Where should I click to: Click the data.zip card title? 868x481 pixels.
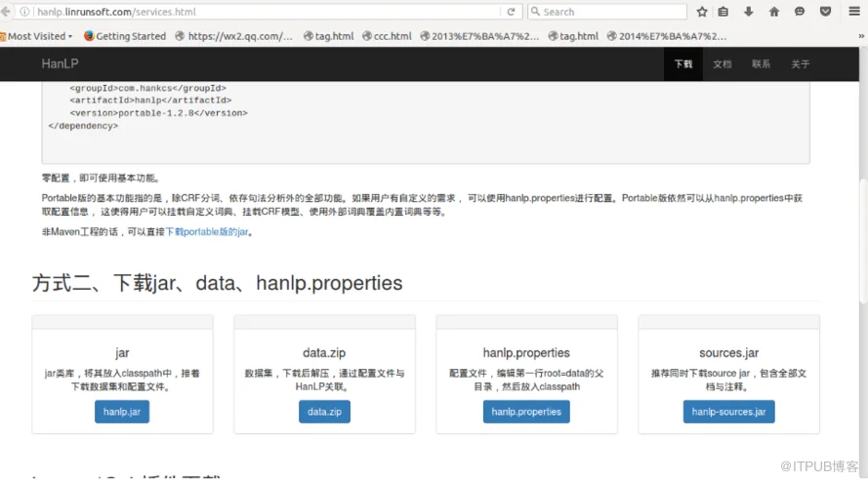tap(324, 353)
